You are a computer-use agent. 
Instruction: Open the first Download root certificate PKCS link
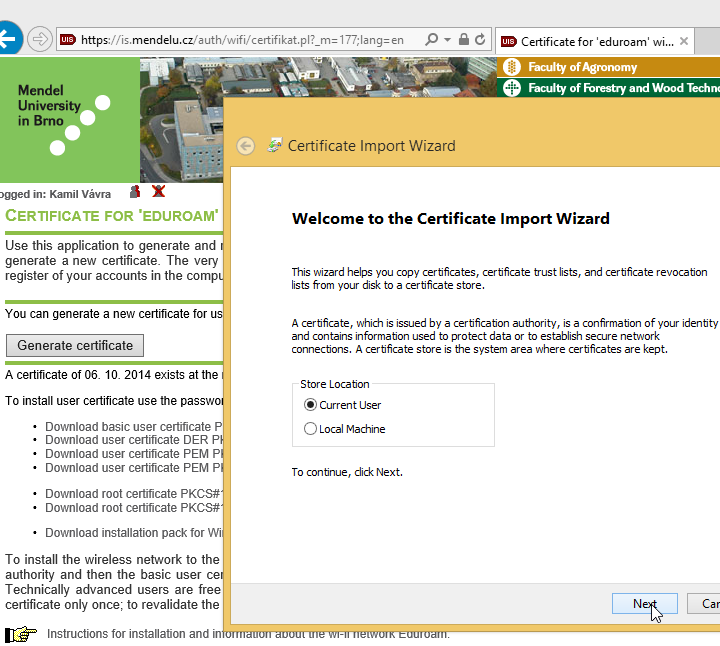pos(134,494)
